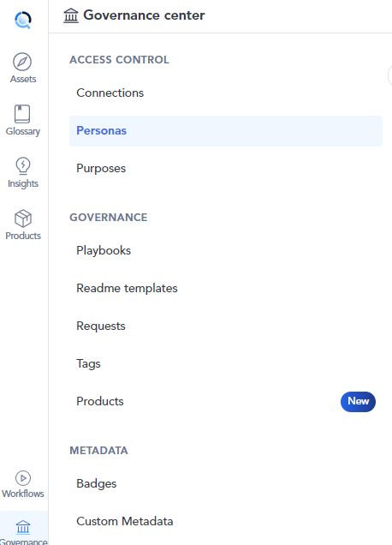Click the Assets label in sidebar

click(x=23, y=79)
